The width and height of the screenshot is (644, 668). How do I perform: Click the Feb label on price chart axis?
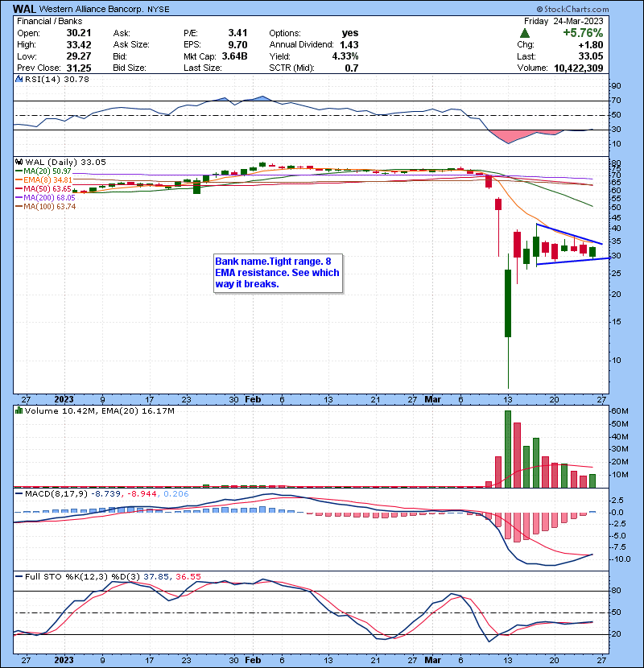pyautogui.click(x=253, y=400)
